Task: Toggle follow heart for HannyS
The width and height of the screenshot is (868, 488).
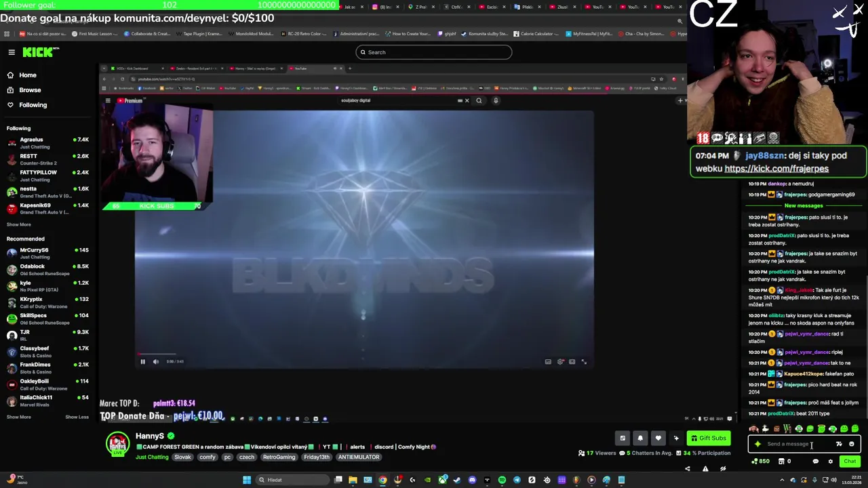Action: coord(658,439)
